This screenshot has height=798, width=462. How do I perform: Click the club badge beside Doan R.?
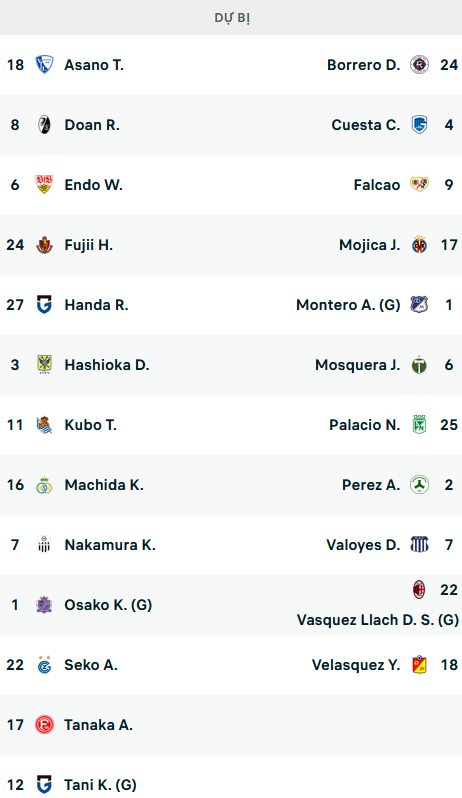(x=44, y=125)
